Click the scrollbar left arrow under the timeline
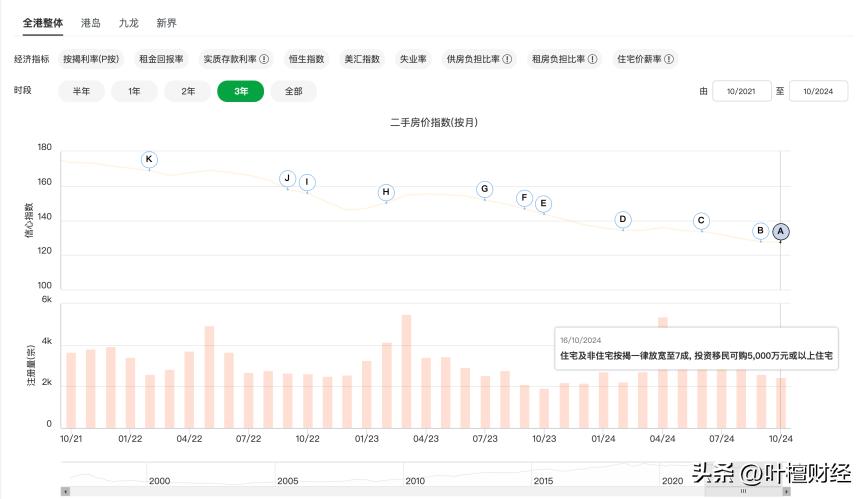 (x=65, y=491)
